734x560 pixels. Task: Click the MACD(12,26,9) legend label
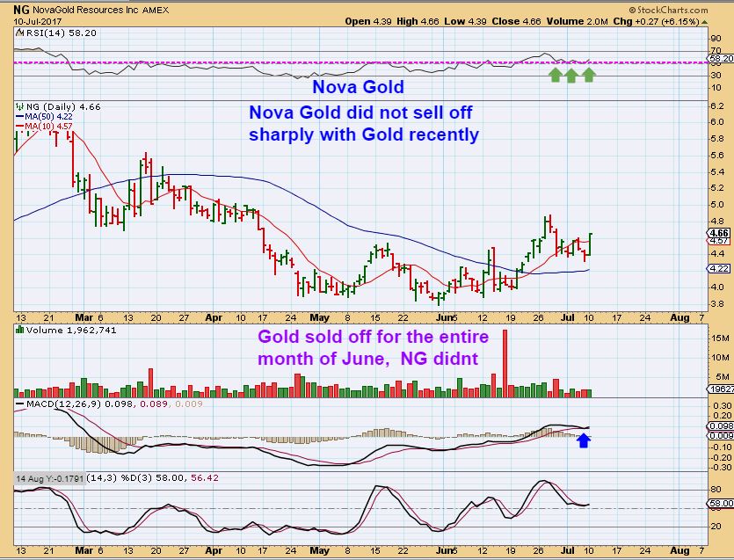click(x=63, y=404)
